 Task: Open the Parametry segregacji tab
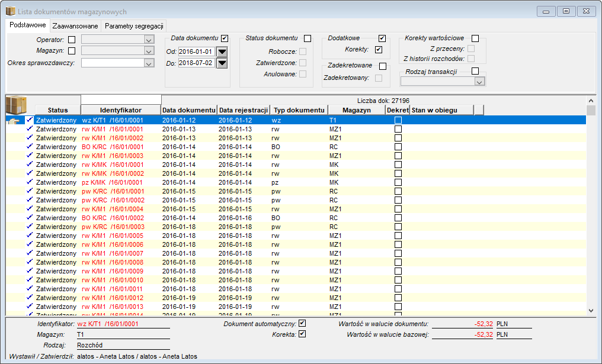pyautogui.click(x=134, y=26)
